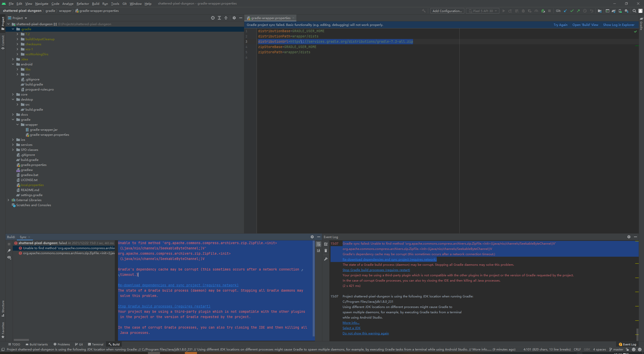Open the Pixel 5 API 30 device dropdown
The image size is (644, 354).
[482, 11]
